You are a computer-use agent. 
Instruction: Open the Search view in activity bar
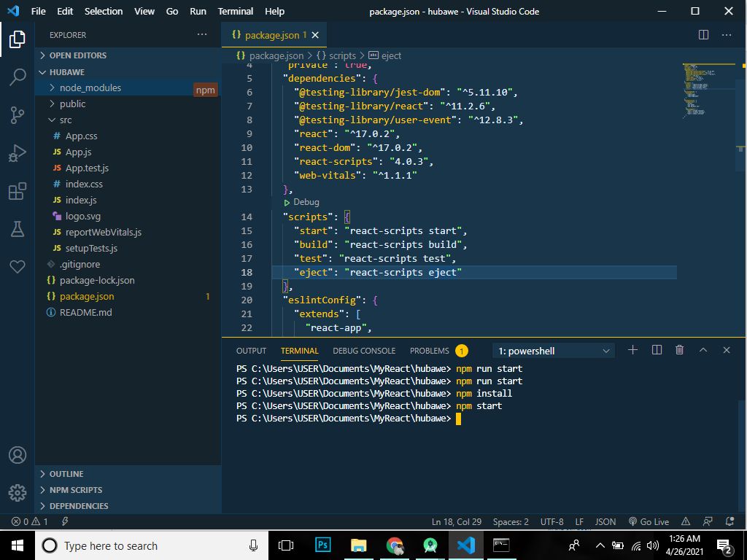(18, 77)
